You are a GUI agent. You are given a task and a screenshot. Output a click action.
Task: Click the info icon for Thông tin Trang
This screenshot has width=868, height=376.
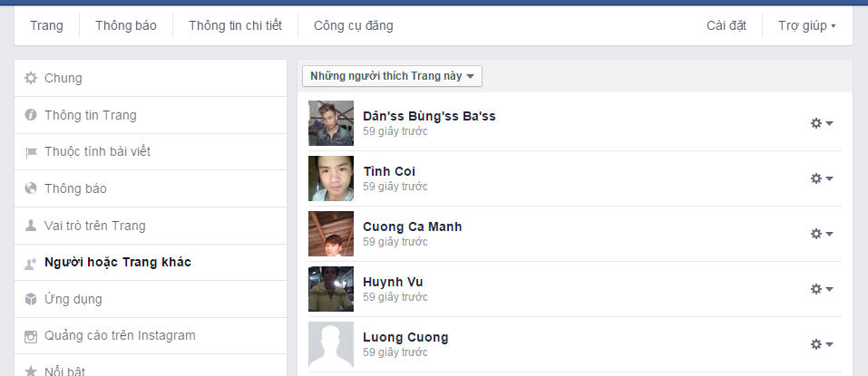point(31,115)
